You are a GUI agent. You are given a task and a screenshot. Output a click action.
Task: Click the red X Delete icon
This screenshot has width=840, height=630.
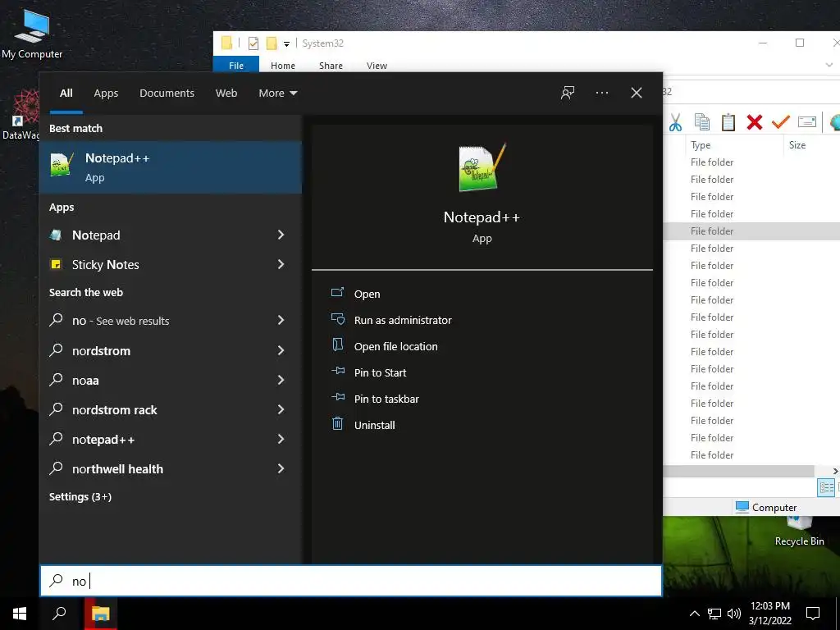coord(755,122)
